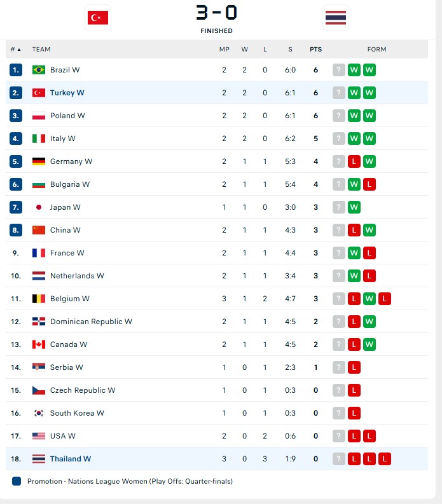
Task: Sort standings by the # rank column
Action: 15,49
